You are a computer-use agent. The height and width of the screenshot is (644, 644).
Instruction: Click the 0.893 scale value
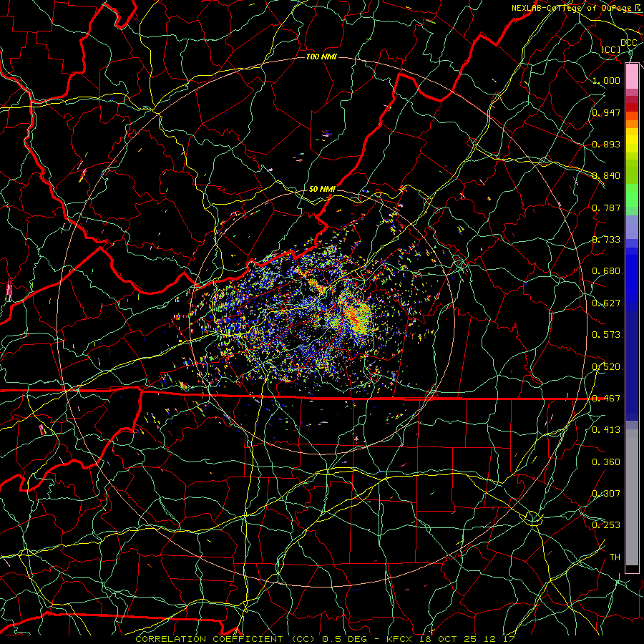(606, 144)
